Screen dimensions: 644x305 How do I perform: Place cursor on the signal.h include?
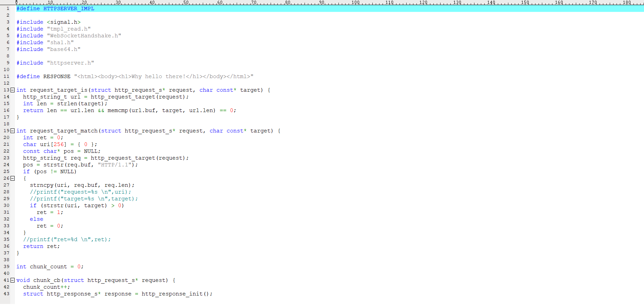[63, 22]
